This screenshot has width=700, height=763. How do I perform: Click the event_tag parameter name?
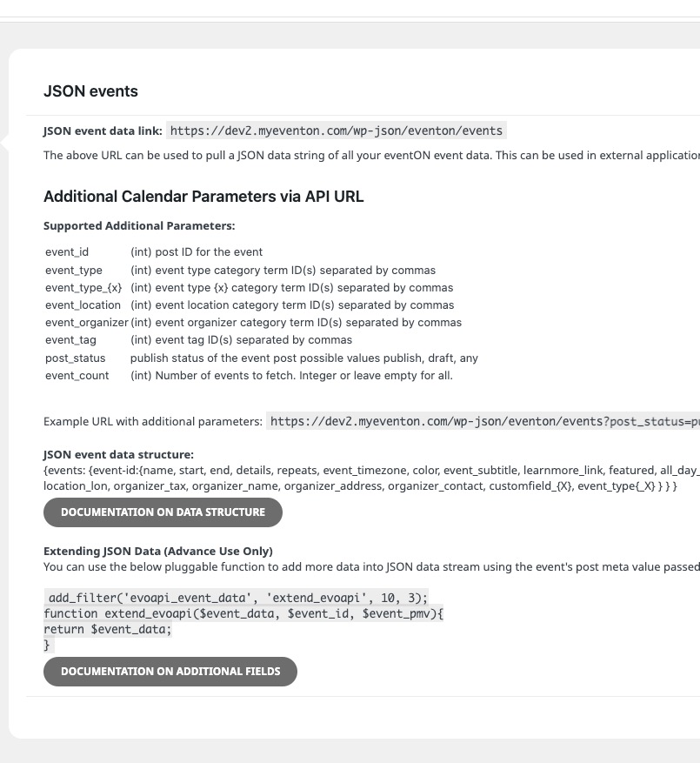click(x=70, y=340)
